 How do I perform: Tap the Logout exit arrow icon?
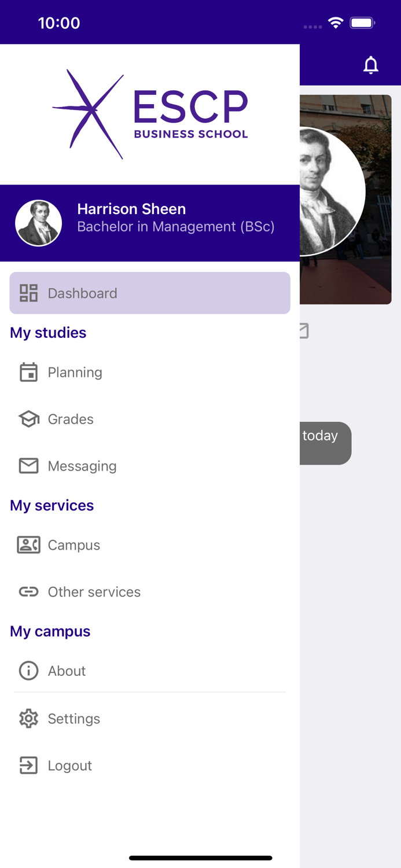click(28, 765)
